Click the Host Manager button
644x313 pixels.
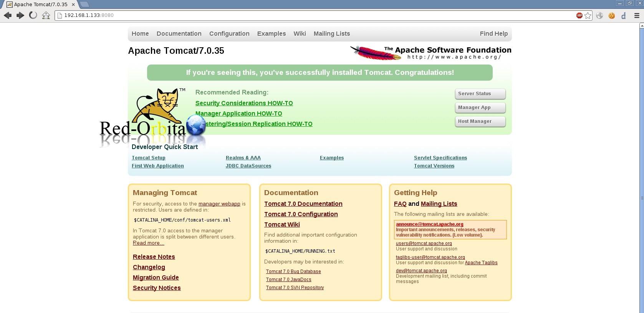click(x=480, y=121)
